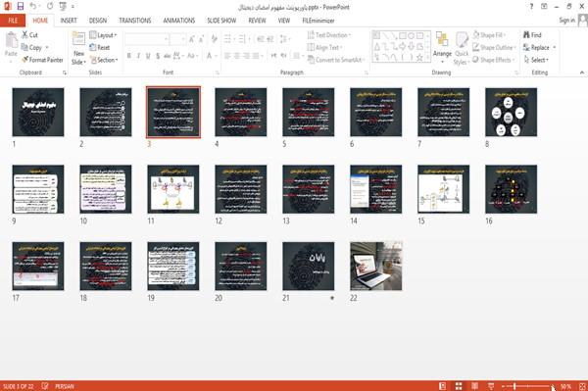This screenshot has height=391, width=588.
Task: Click the Save icon in quick access toolbar
Action: pyautogui.click(x=21, y=7)
